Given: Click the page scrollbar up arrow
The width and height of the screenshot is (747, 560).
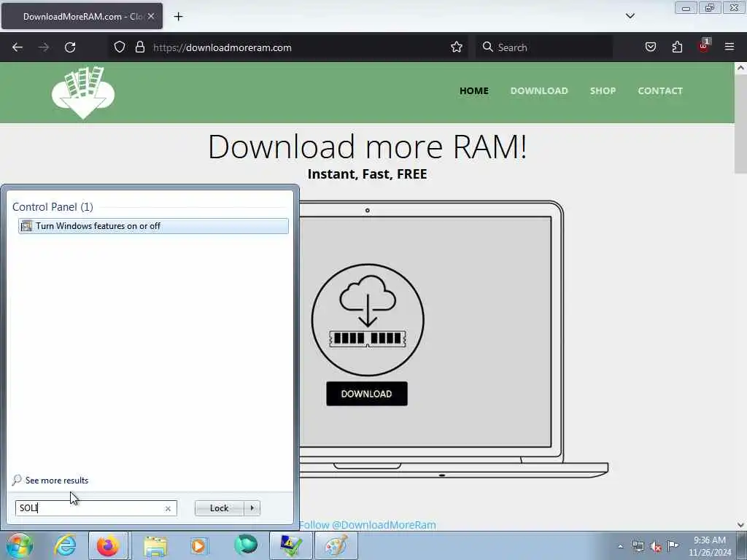Looking at the screenshot, I should (740, 68).
